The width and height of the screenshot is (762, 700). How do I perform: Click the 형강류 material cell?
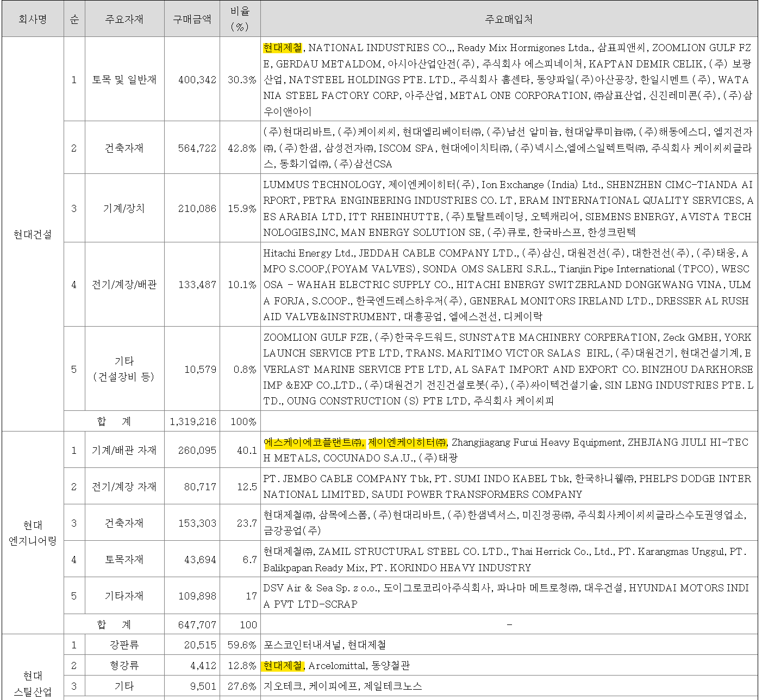point(124,665)
